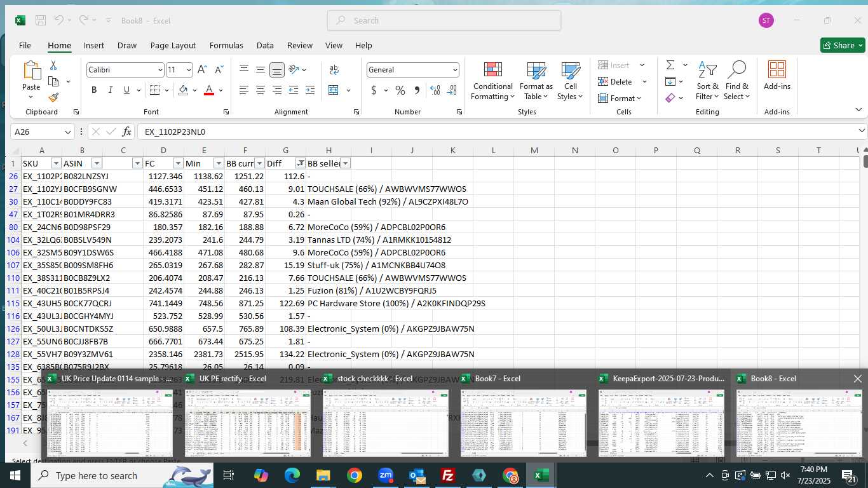Click the Percent Style icon
Viewport: 868px width, 488px height.
coord(400,90)
